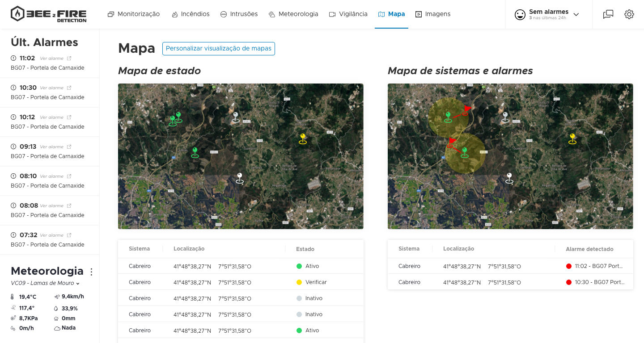Click the thermometer temperature icon

point(13,297)
